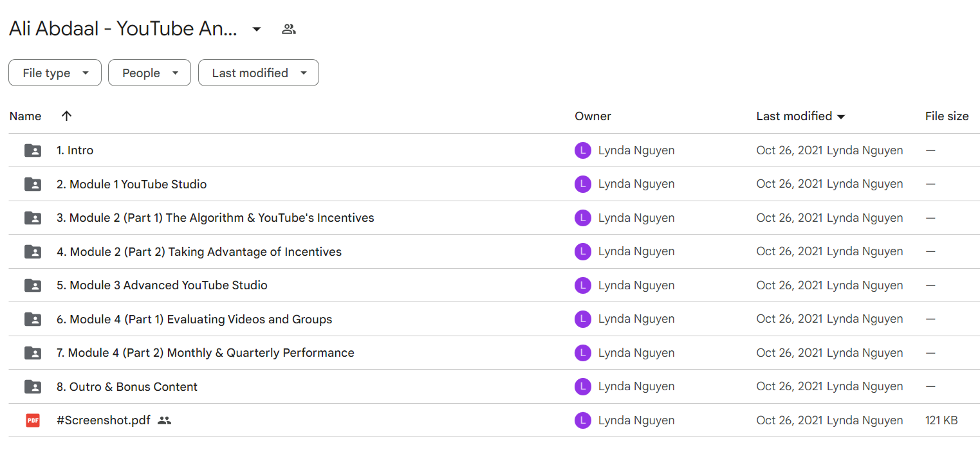
Task: Click the shared folder icon for 1. Intro
Action: click(x=33, y=150)
